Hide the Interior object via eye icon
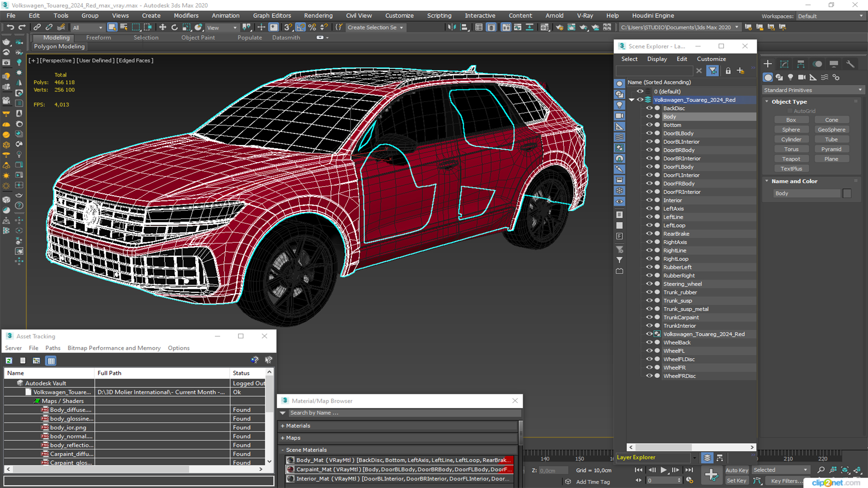Viewport: 868px width, 488px height. (649, 200)
